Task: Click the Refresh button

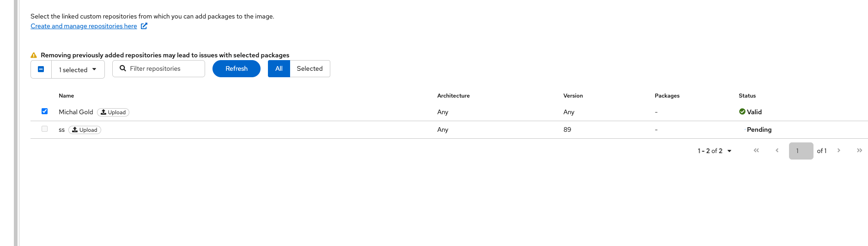Action: pyautogui.click(x=237, y=68)
